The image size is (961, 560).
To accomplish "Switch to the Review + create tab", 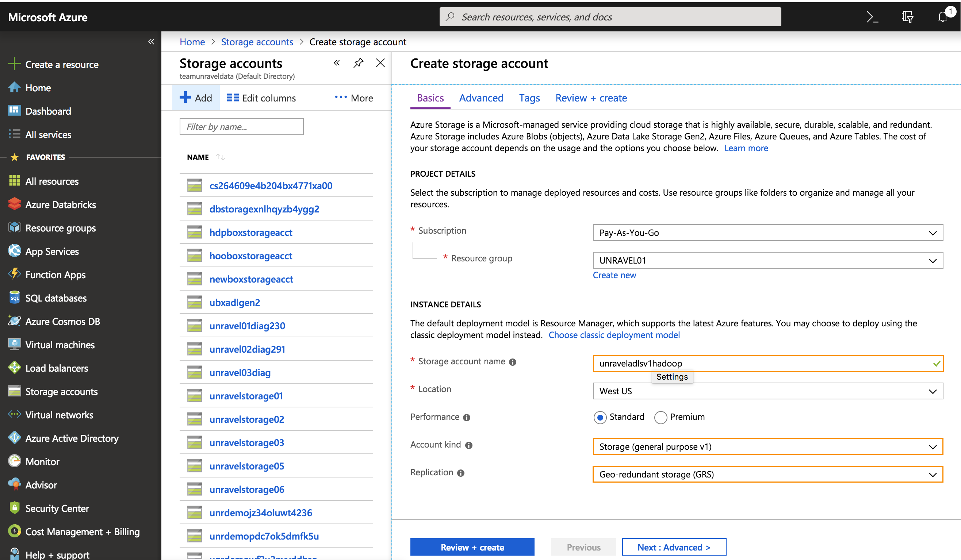I will click(x=591, y=98).
